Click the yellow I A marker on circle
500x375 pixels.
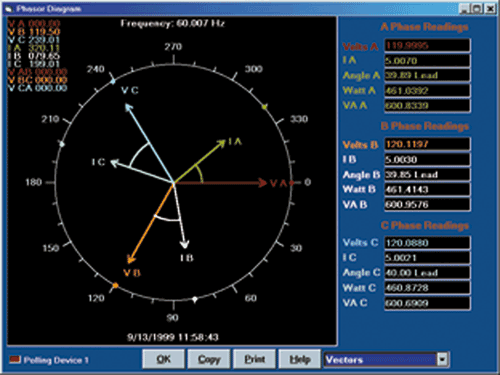coord(265,107)
